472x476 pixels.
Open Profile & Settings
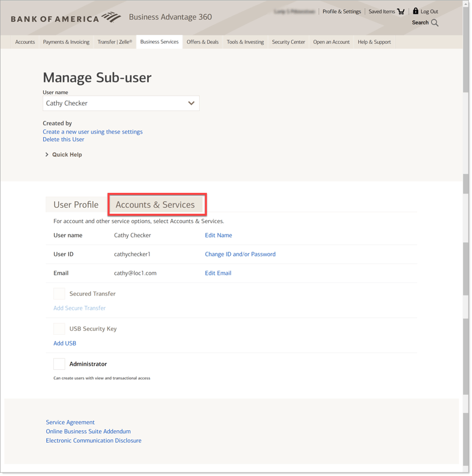click(342, 11)
